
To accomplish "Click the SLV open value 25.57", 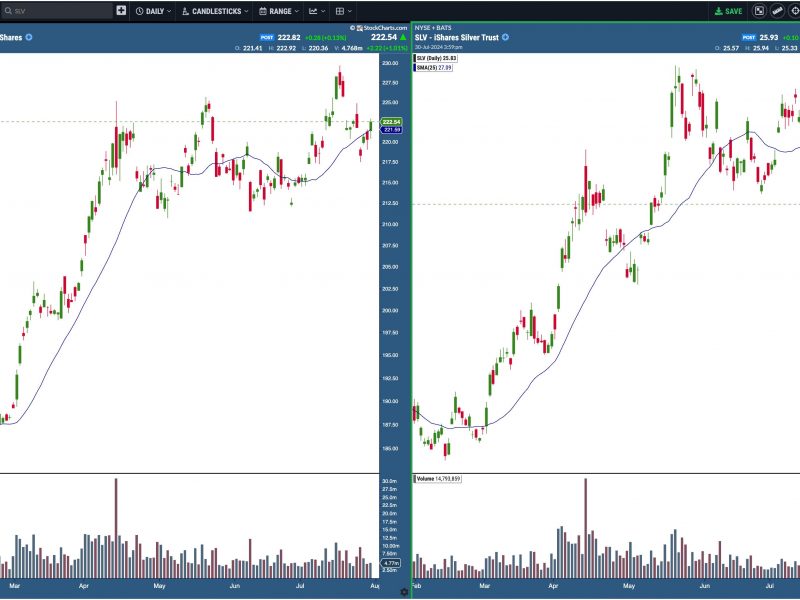I will pos(731,48).
